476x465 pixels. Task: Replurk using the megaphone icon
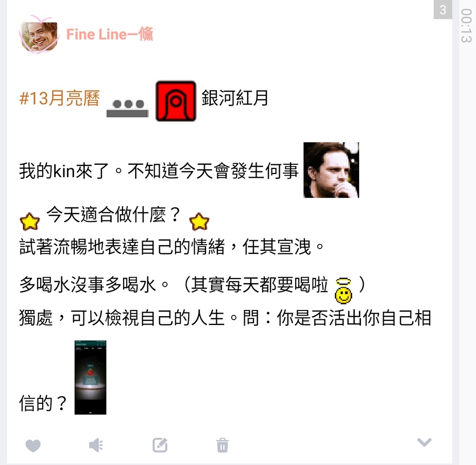[96, 445]
